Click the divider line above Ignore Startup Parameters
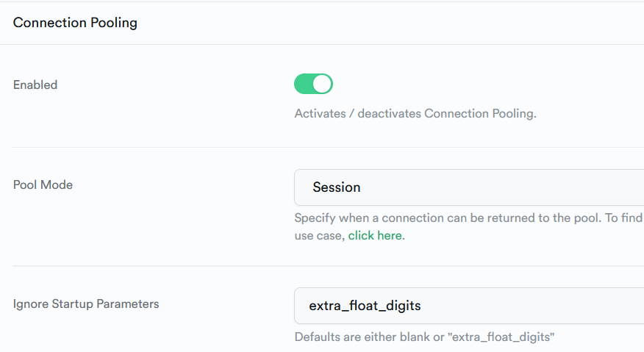 coord(322,266)
